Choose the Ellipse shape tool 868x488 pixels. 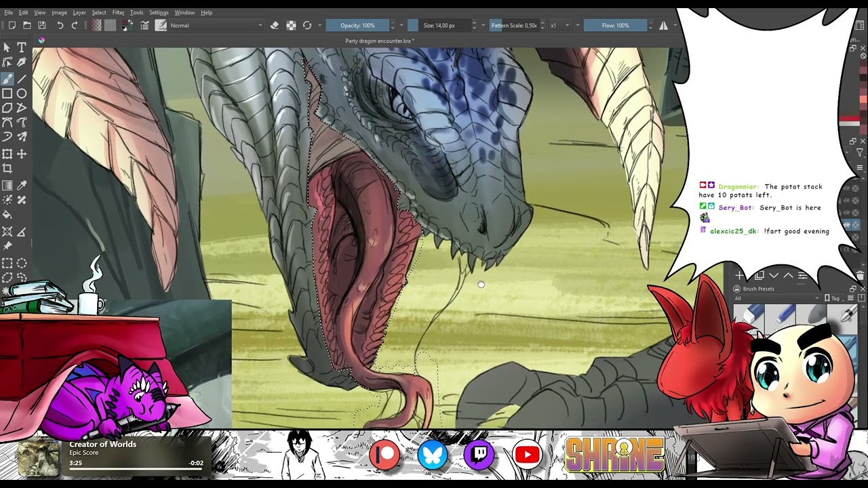tap(22, 94)
